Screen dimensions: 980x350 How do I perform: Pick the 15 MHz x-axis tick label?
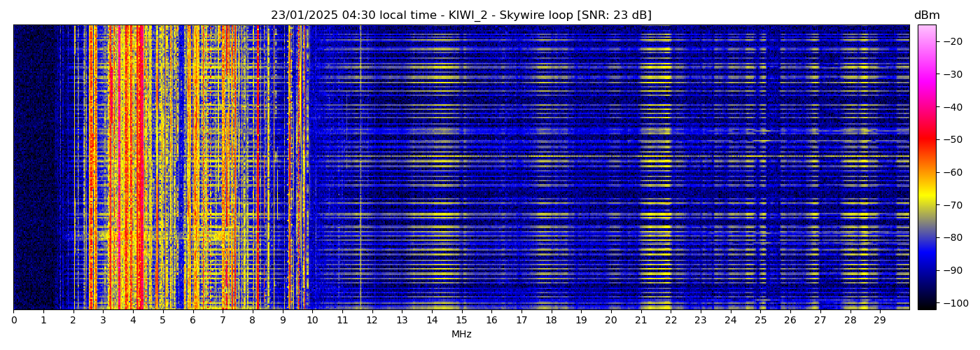[461, 320]
